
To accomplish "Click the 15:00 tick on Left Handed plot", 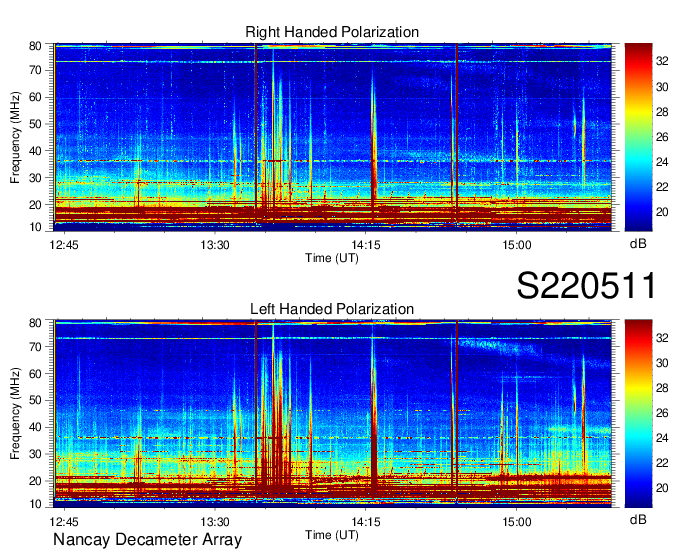I will pyautogui.click(x=517, y=522).
